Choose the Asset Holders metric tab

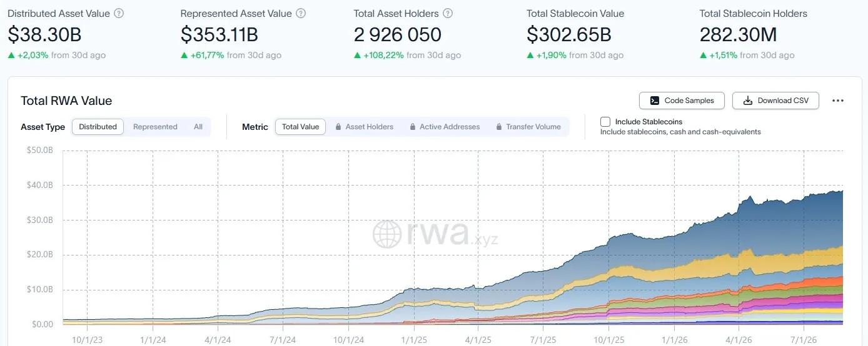[364, 127]
